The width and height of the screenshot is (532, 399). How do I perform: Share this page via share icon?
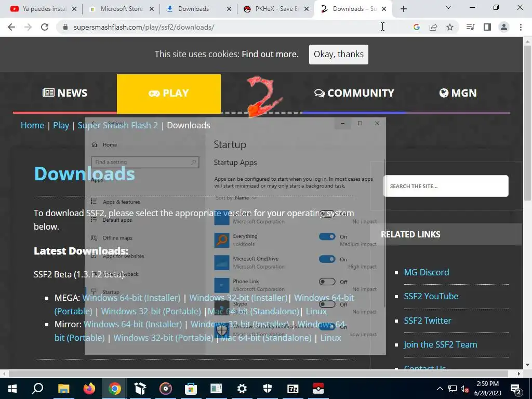(433, 27)
